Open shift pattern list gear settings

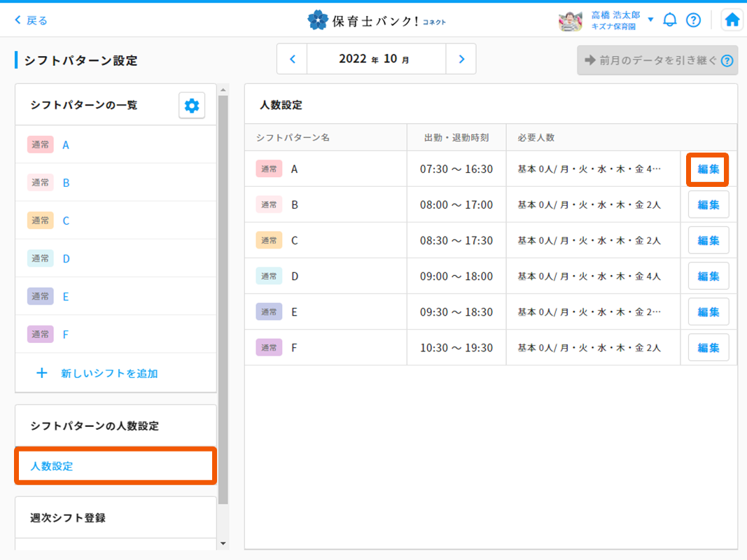(191, 106)
